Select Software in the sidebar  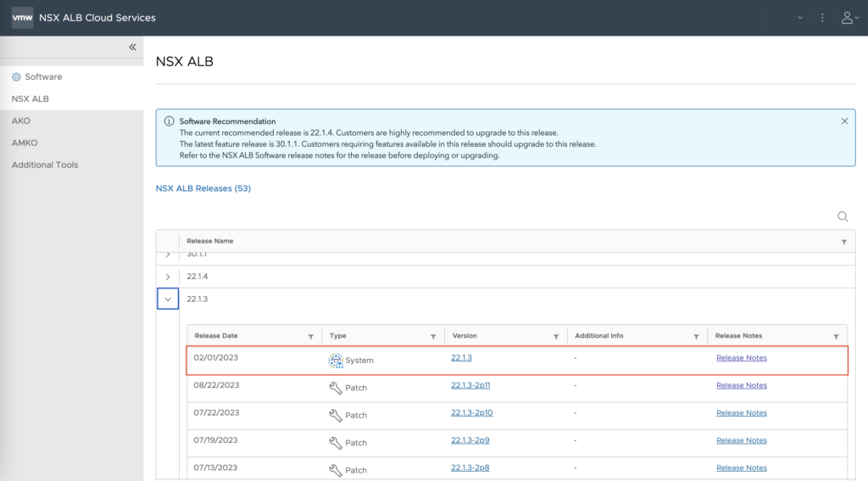tap(43, 77)
